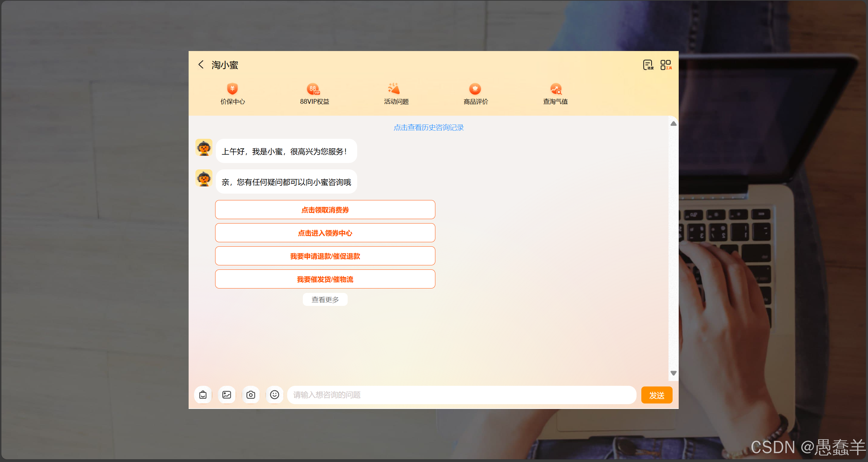This screenshot has height=462, width=868.
Task: Open the 价保中心 shield icon
Action: click(232, 89)
